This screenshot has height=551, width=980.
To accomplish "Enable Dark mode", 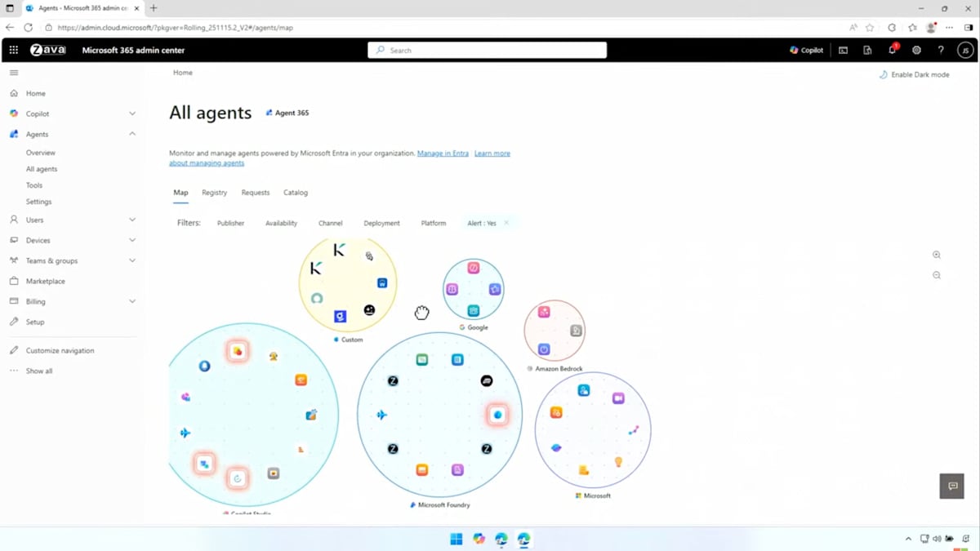I will pos(914,74).
